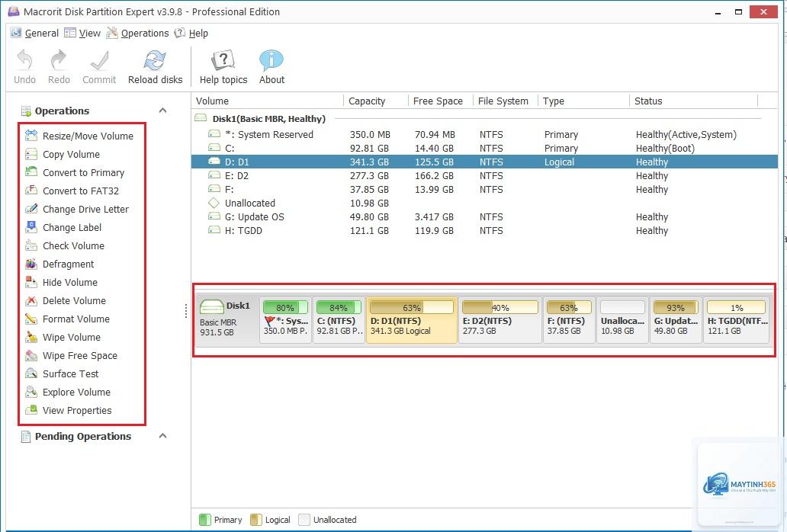
Task: Select the Copy Volume operation icon
Action: click(31, 154)
